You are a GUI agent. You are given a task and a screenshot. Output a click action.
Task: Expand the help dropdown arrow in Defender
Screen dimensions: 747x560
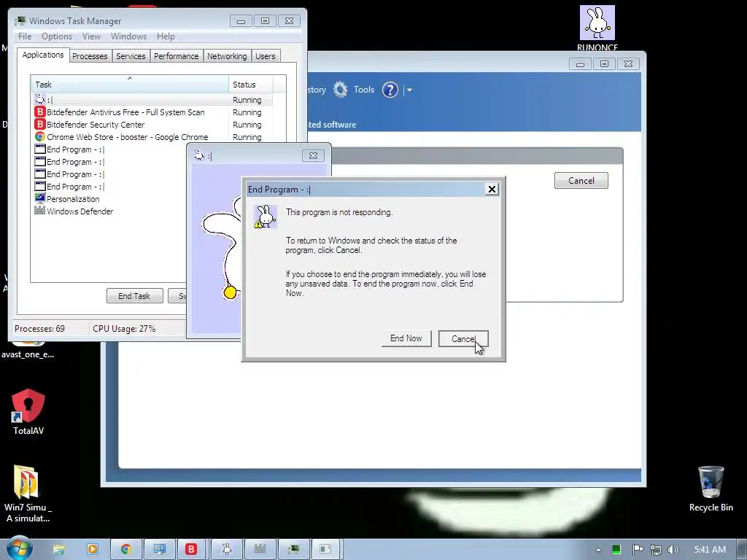(409, 90)
